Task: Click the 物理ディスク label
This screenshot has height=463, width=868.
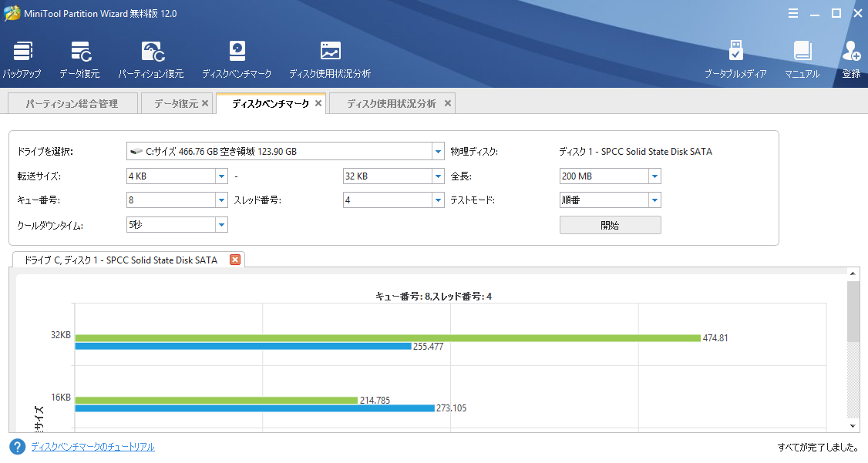Action: (x=474, y=151)
